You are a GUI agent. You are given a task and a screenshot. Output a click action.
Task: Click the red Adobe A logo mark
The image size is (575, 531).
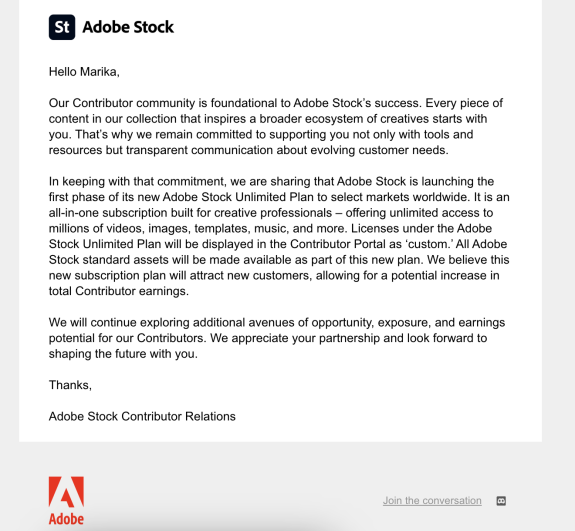point(66,492)
